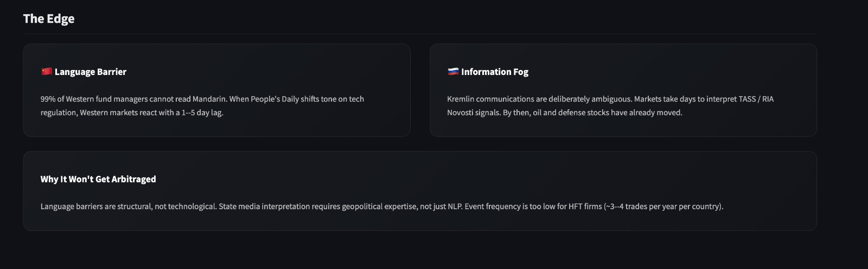Click the Information Fog description paragraph

pyautogui.click(x=610, y=105)
